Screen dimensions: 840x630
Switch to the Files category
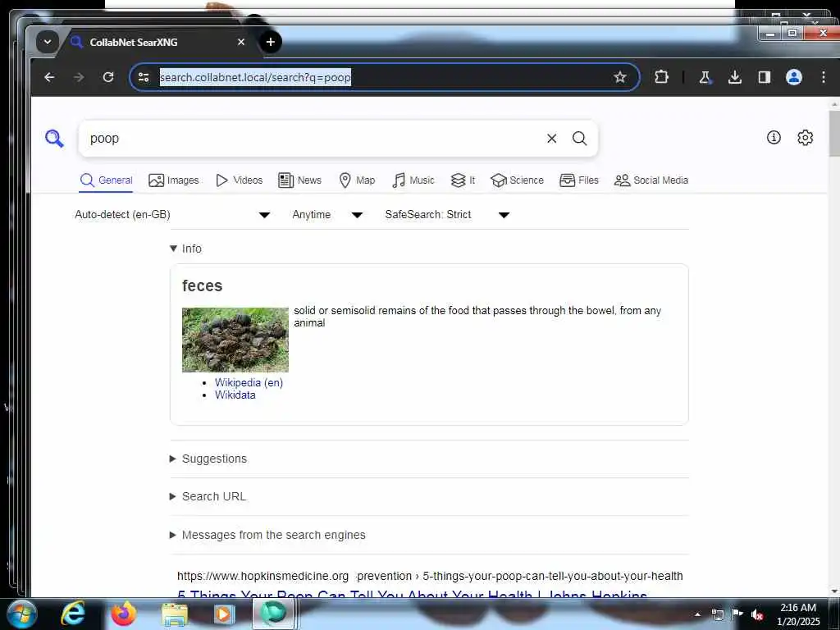579,180
